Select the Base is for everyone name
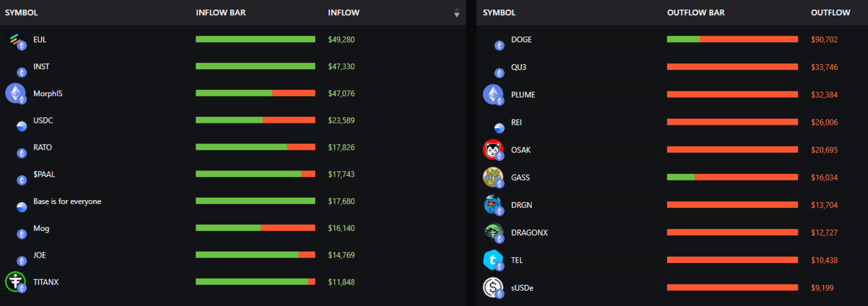The width and height of the screenshot is (868, 306). (x=67, y=201)
